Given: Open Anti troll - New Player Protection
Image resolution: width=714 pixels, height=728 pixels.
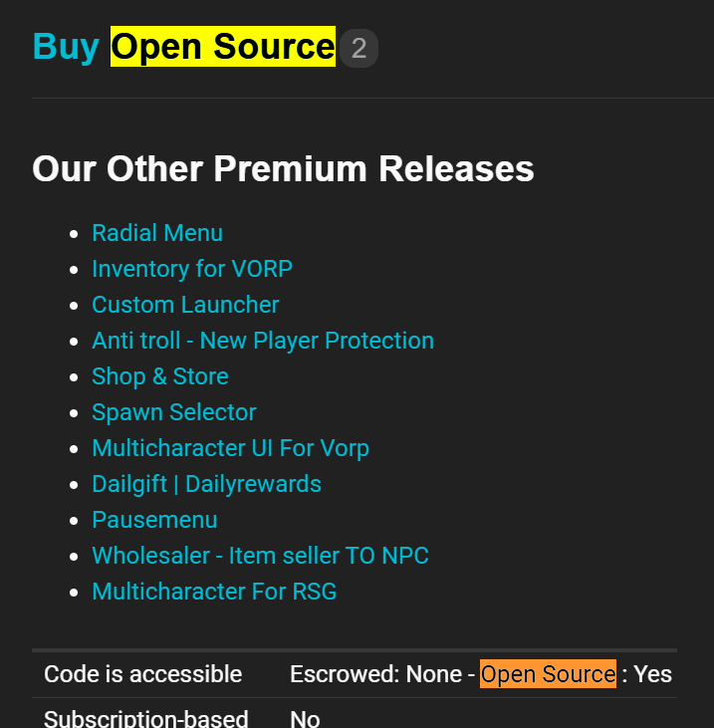Looking at the screenshot, I should coord(263,341).
